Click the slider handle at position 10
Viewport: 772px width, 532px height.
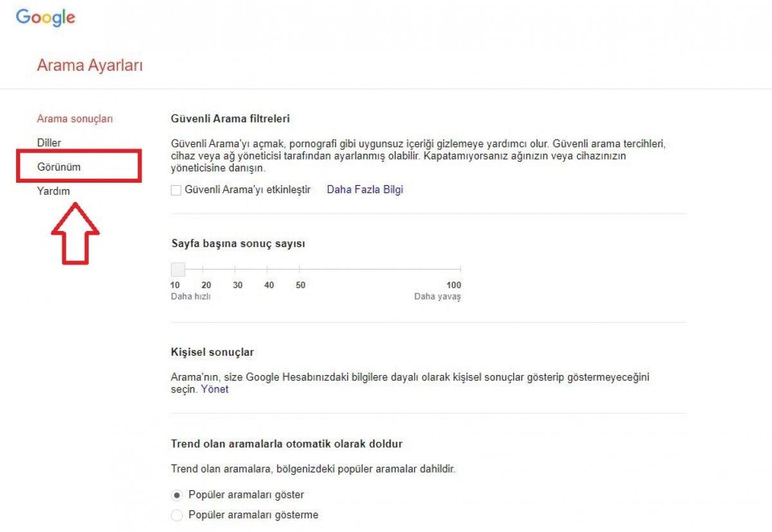[177, 270]
